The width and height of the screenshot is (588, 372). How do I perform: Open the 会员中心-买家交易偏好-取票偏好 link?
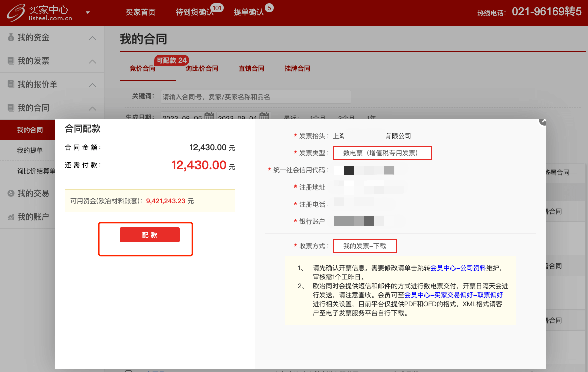[453, 295]
